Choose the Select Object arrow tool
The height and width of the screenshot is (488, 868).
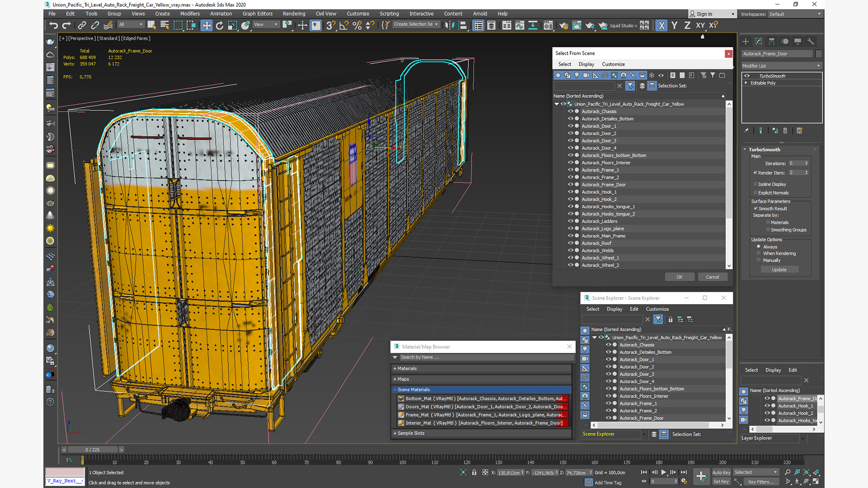(152, 26)
